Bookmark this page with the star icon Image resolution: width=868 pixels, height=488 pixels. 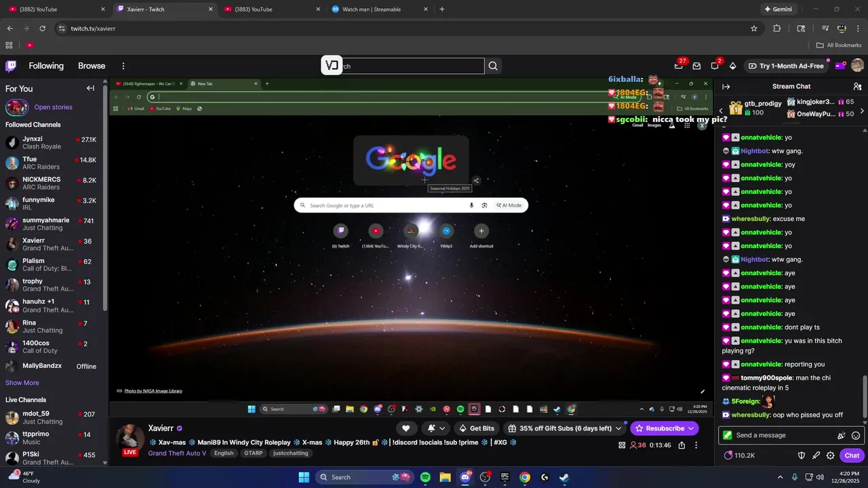(x=754, y=28)
